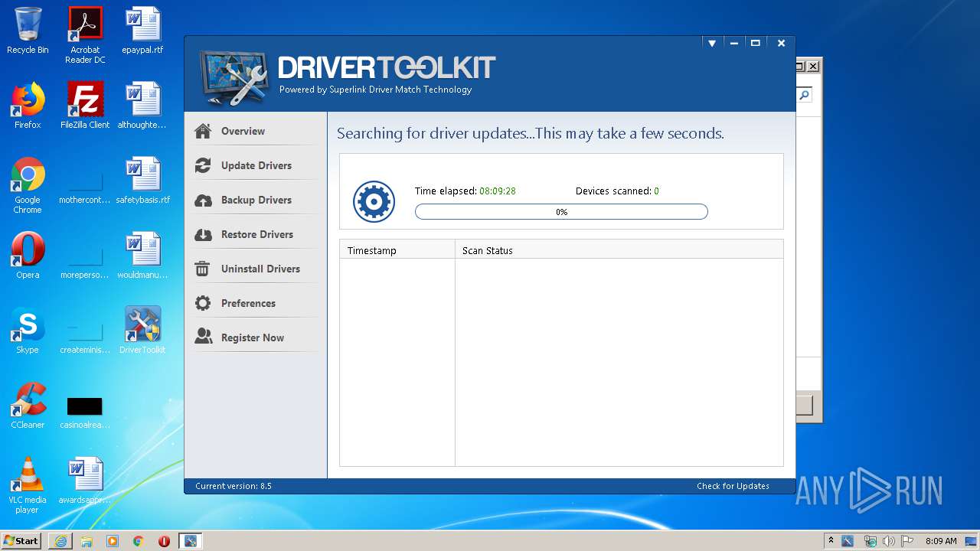Select the althoughte... desktop file
This screenshot has height=551, width=980.
pyautogui.click(x=143, y=106)
